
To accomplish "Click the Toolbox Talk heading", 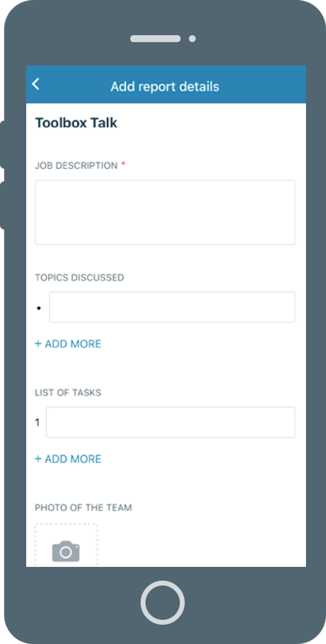I will (x=76, y=123).
